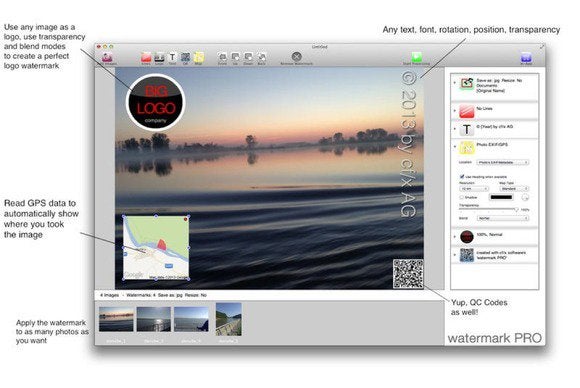Move watermark Down one layer
Image resolution: width=580 pixels, height=388 pixels.
click(x=248, y=57)
